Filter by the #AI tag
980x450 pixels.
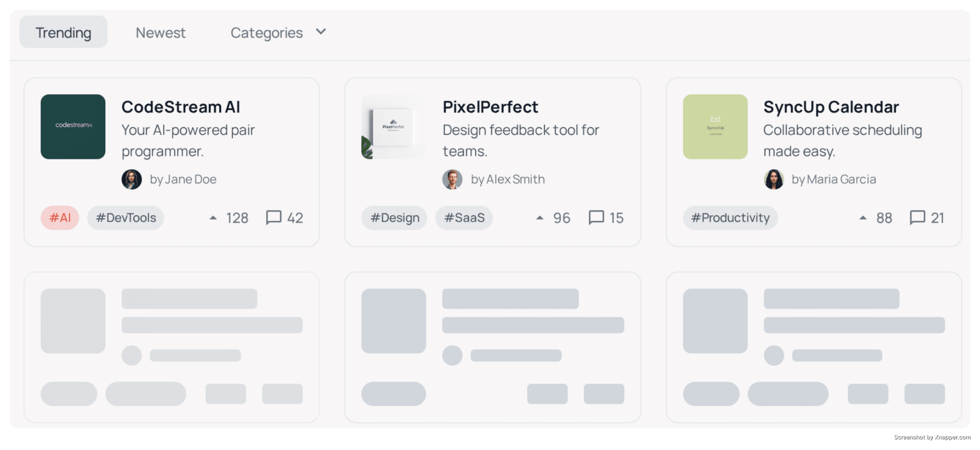point(60,217)
